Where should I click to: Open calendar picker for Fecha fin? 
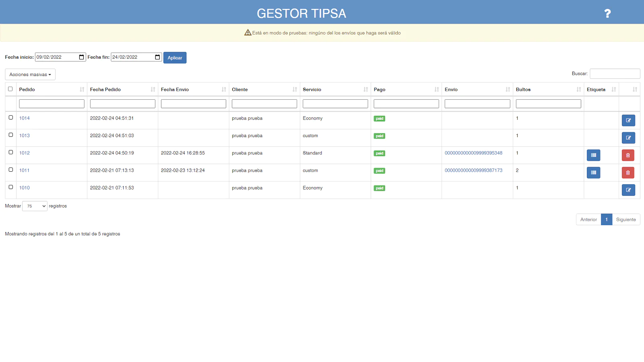coord(157,57)
